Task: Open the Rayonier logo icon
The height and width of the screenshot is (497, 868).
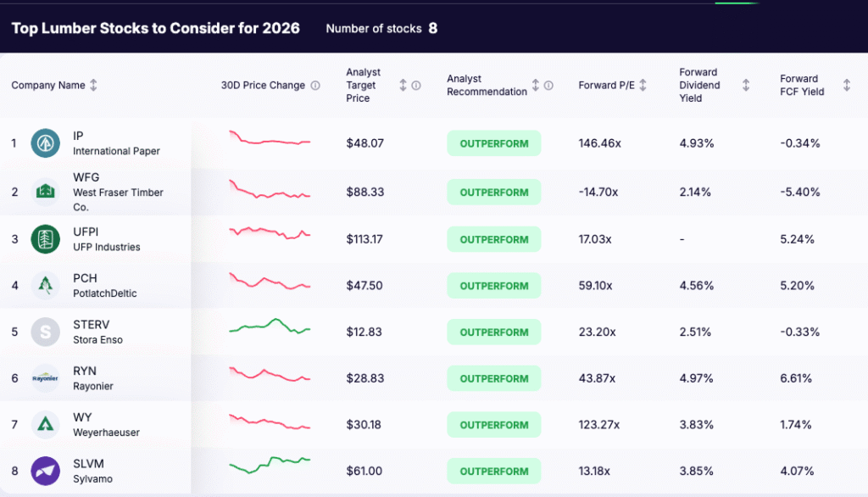Action: pyautogui.click(x=45, y=378)
